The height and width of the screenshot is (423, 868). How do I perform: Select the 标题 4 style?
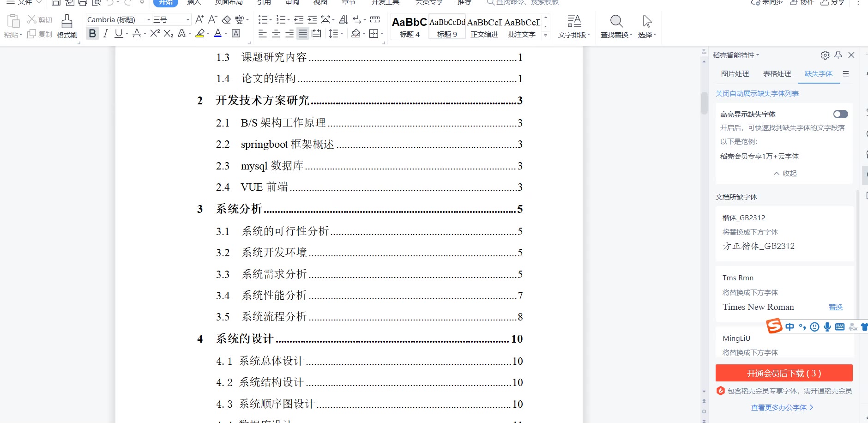[x=410, y=27]
